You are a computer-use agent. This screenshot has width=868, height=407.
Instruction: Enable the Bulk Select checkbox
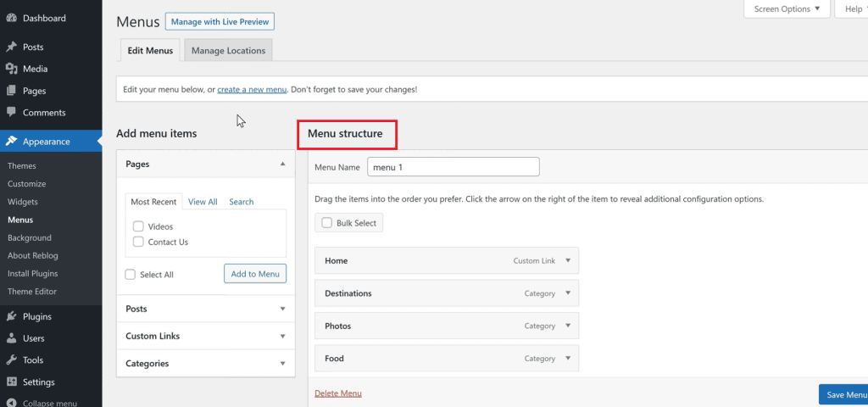(326, 223)
